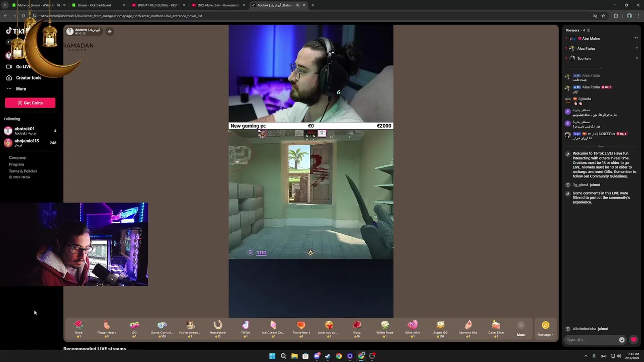Send the Cake Slice gift
The width and height of the screenshot is (644, 362).
click(x=496, y=328)
